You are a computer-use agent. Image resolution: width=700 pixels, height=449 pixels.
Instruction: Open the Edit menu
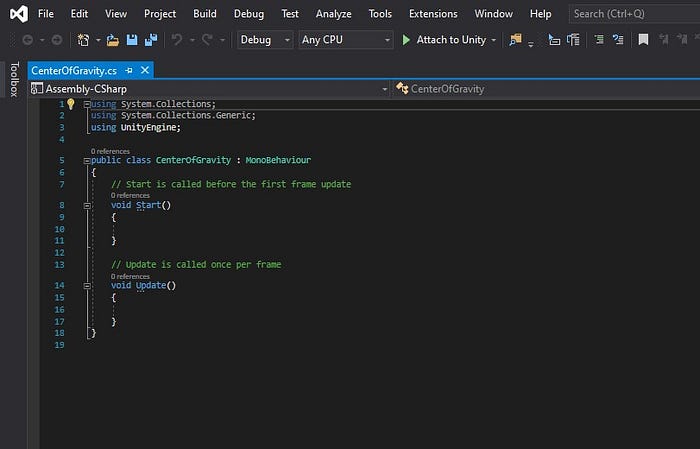(79, 14)
